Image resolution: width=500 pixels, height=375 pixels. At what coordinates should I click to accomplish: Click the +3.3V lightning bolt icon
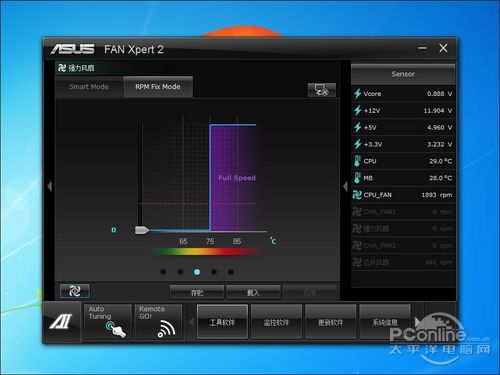[358, 144]
